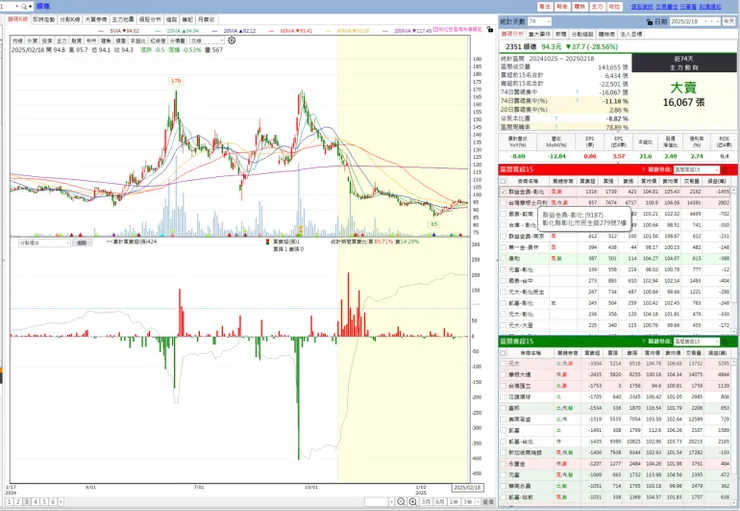Open the 日線 period dropdown
740x511 pixels.
207,41
